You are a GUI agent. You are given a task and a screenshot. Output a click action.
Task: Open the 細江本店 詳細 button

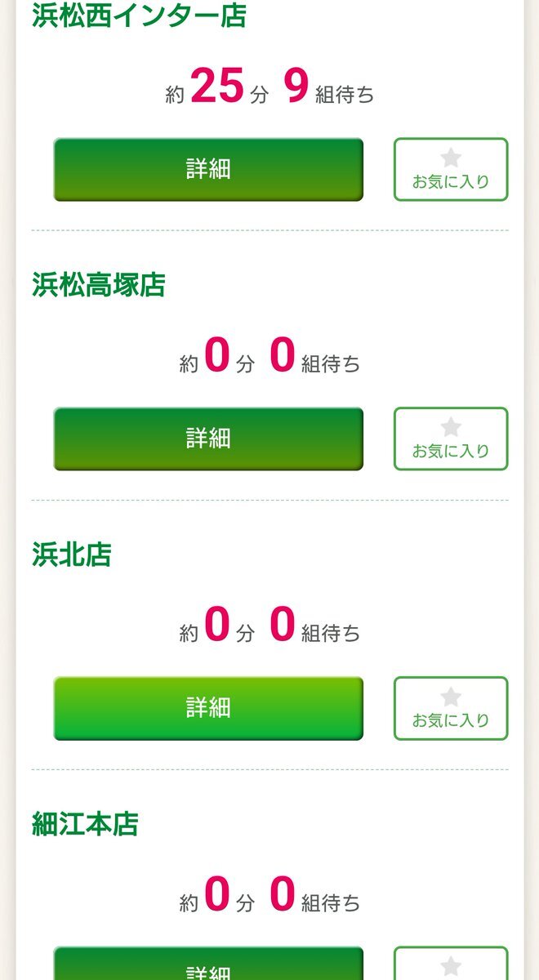click(208, 968)
